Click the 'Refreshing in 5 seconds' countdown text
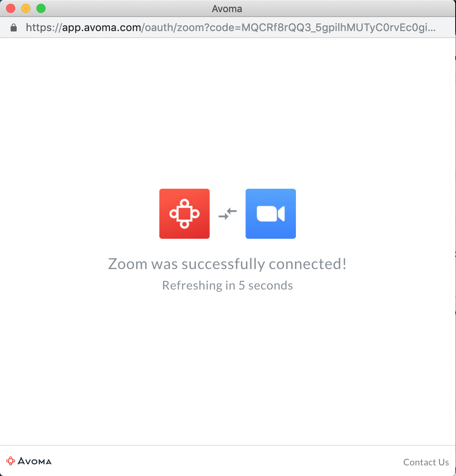Image resolution: width=456 pixels, height=476 pixels. click(x=227, y=285)
